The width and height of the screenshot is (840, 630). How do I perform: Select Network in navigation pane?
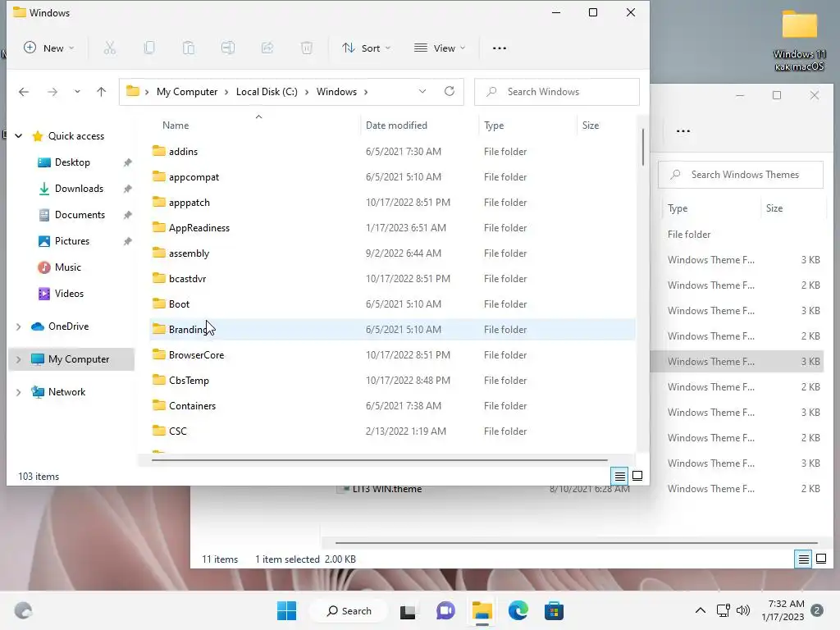[x=66, y=392]
